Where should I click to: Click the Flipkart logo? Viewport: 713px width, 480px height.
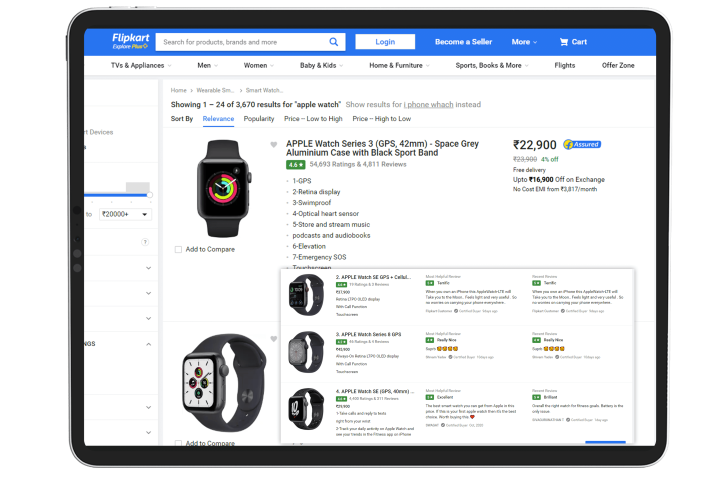[131, 41]
